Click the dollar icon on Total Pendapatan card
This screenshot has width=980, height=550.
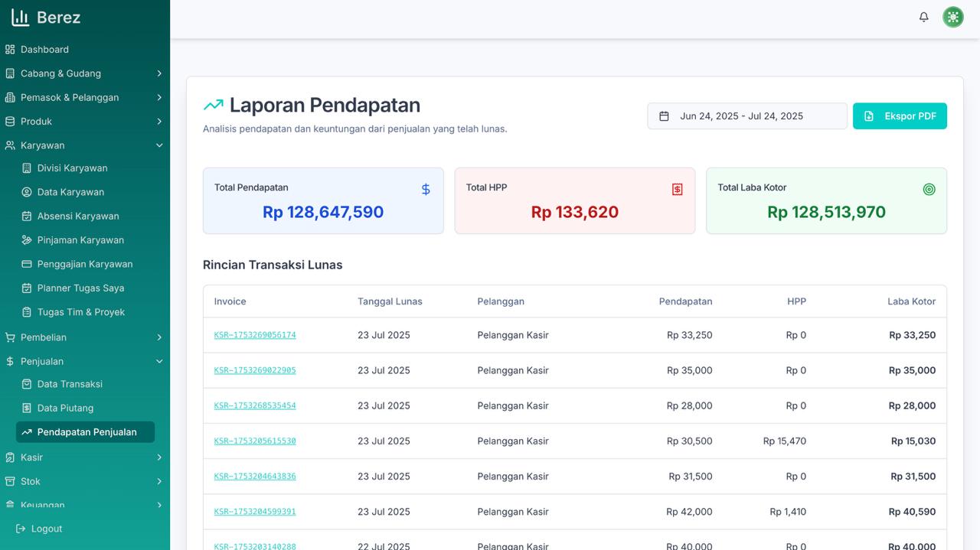point(426,189)
